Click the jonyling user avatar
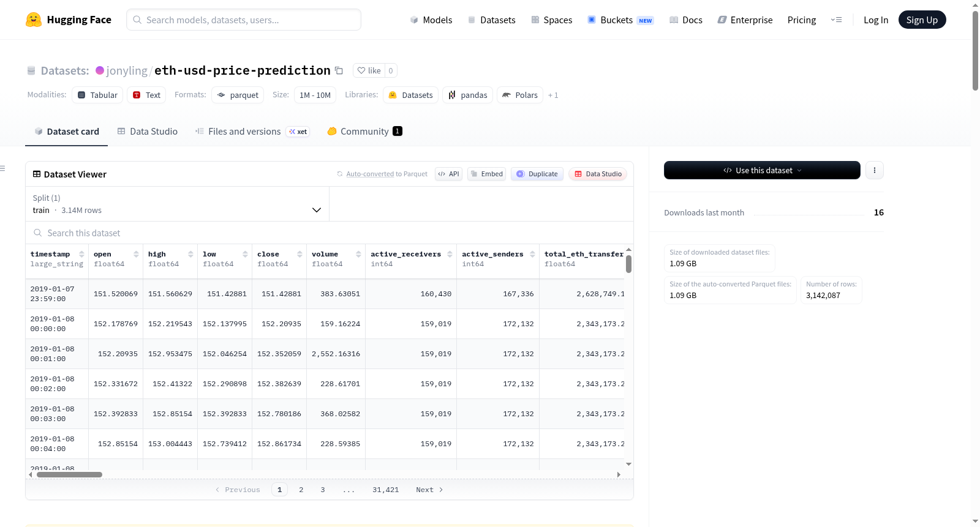980x527 pixels. (100, 70)
